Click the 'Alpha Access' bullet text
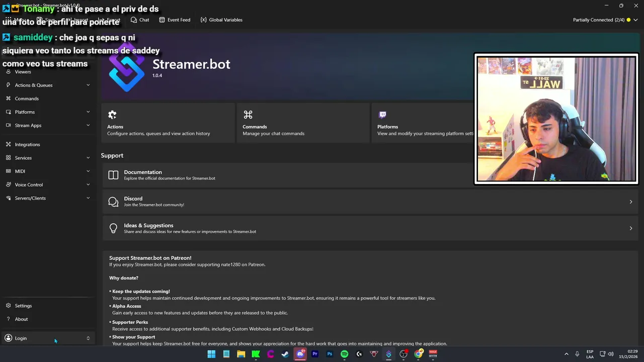Image resolution: width=644 pixels, height=362 pixels. (x=127, y=306)
